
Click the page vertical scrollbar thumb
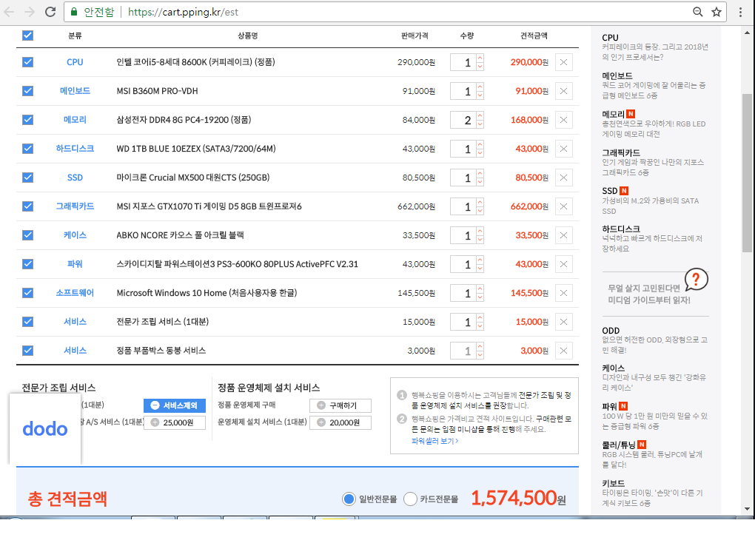[747, 173]
